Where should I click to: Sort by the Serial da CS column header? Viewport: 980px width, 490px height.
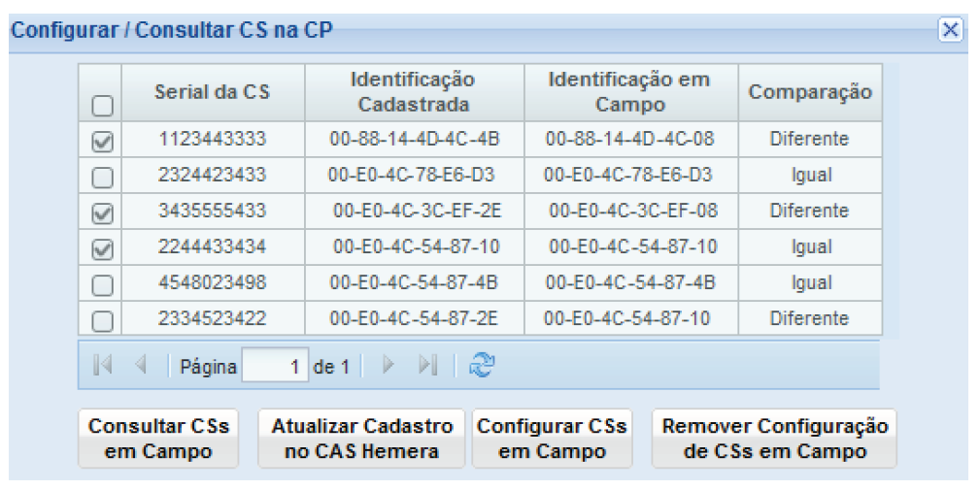(x=212, y=92)
